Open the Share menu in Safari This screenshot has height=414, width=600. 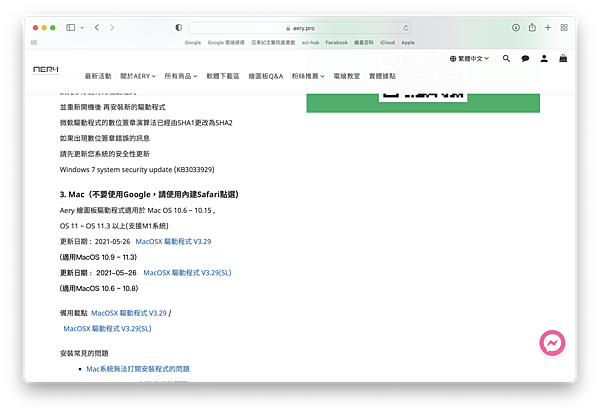pos(532,27)
